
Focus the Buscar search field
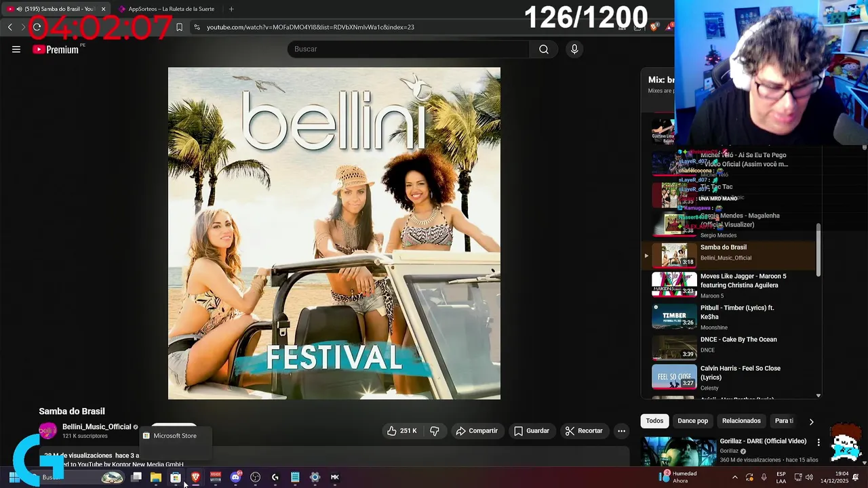click(x=409, y=49)
